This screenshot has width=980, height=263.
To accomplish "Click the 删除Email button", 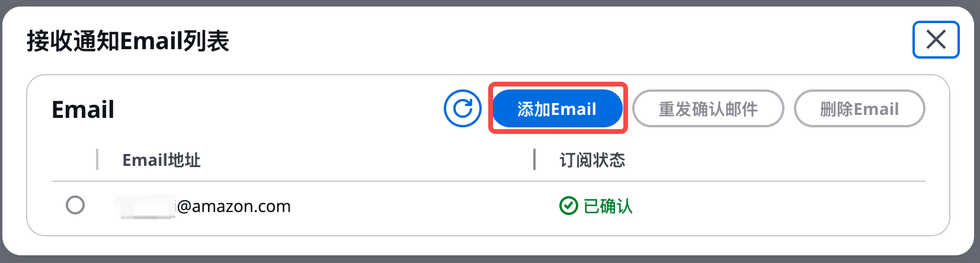I will [859, 108].
